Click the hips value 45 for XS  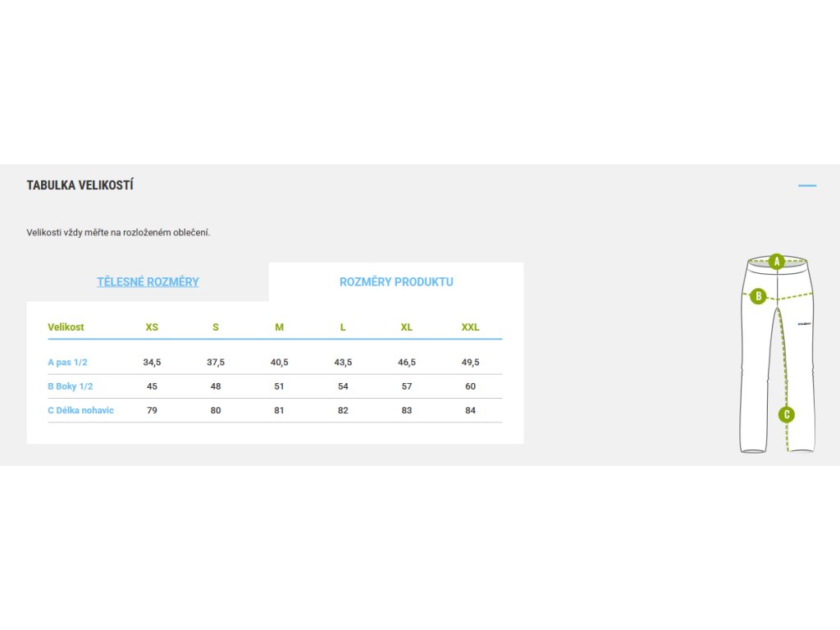click(152, 386)
